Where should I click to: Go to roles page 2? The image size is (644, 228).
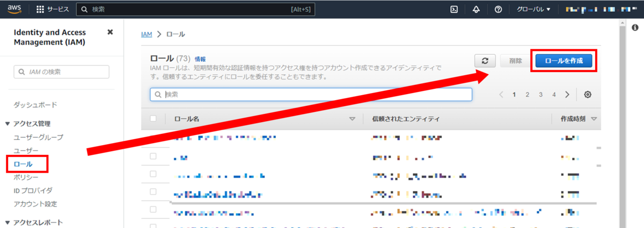click(528, 95)
